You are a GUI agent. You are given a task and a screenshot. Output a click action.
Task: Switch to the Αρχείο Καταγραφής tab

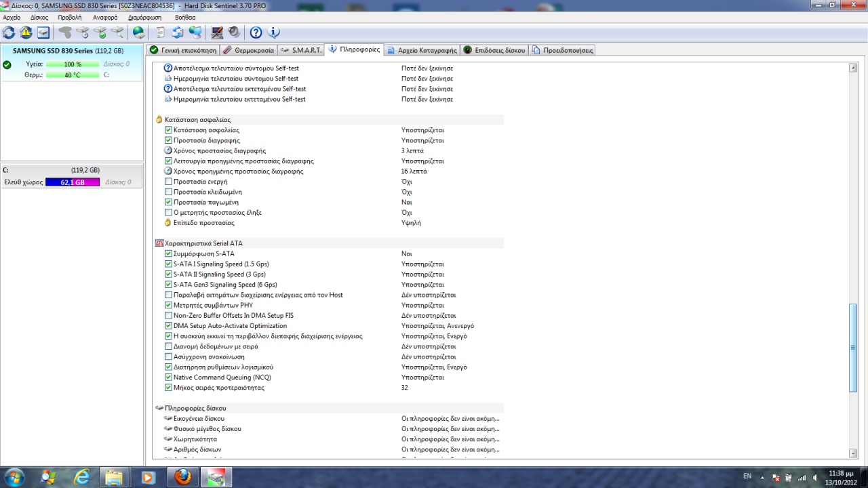(x=422, y=50)
